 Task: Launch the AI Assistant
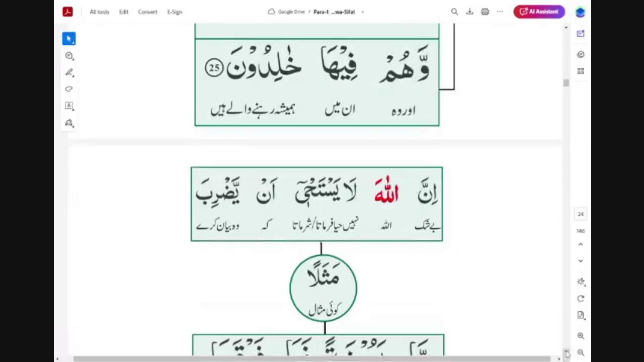click(x=539, y=12)
